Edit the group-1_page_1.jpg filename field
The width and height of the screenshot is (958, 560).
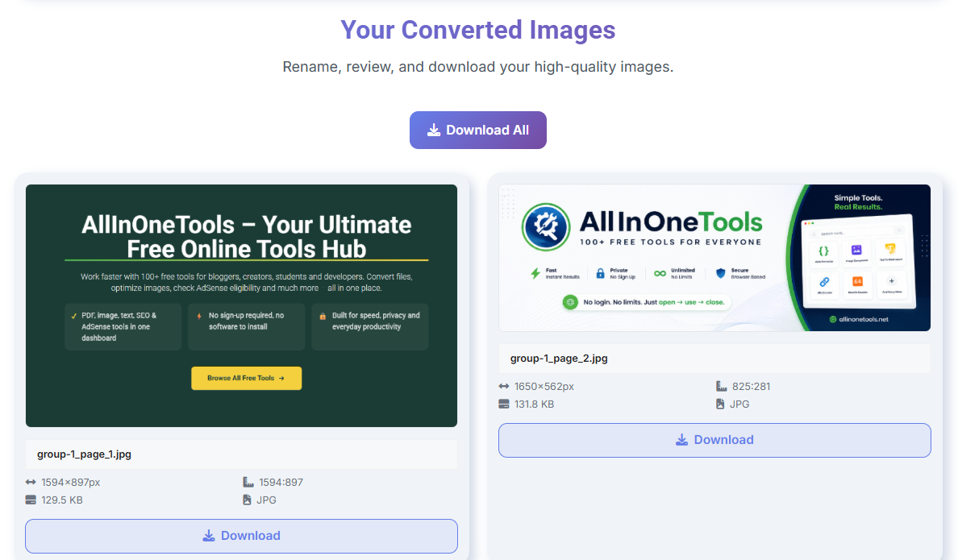241,454
